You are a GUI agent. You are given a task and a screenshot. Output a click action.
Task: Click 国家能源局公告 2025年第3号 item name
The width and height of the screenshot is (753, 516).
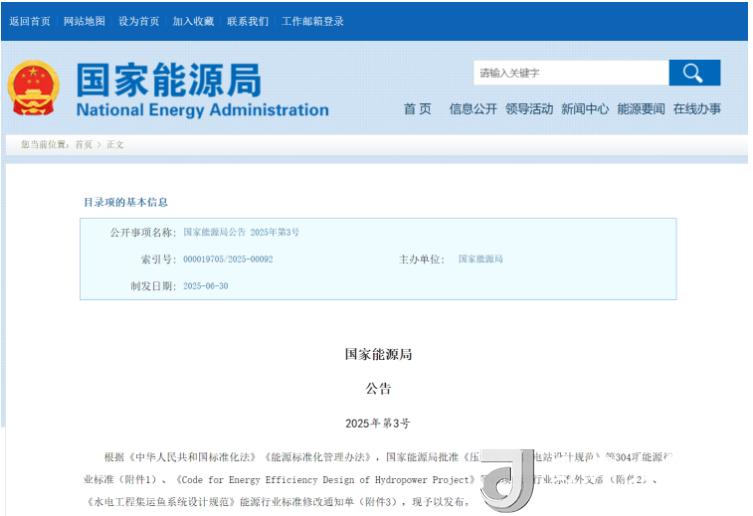(x=241, y=232)
